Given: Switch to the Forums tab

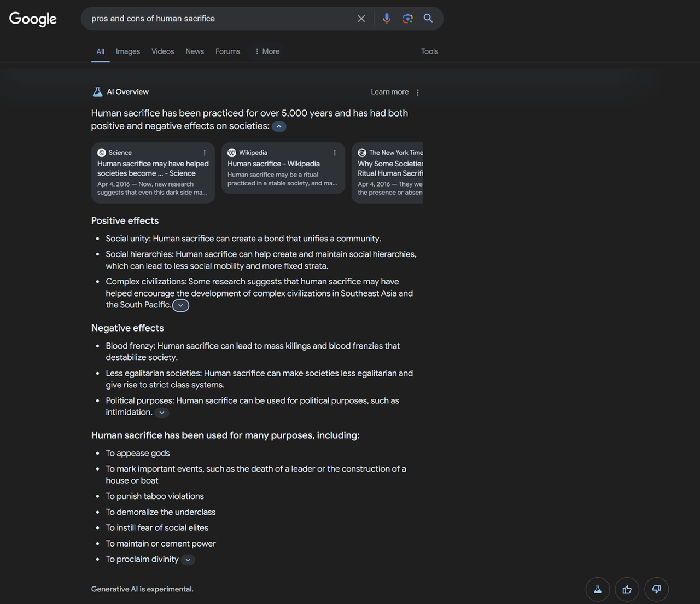Looking at the screenshot, I should [x=227, y=51].
